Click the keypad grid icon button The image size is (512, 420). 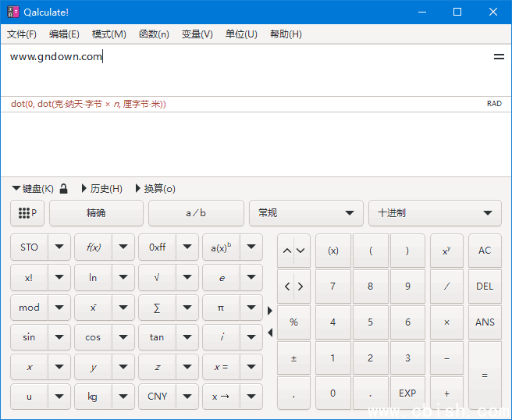[27, 213]
